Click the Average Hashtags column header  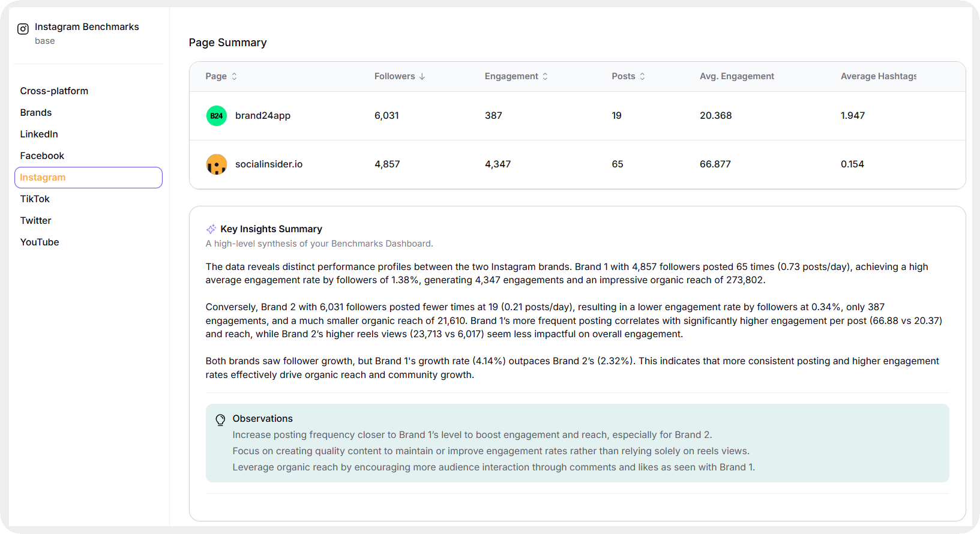(879, 76)
